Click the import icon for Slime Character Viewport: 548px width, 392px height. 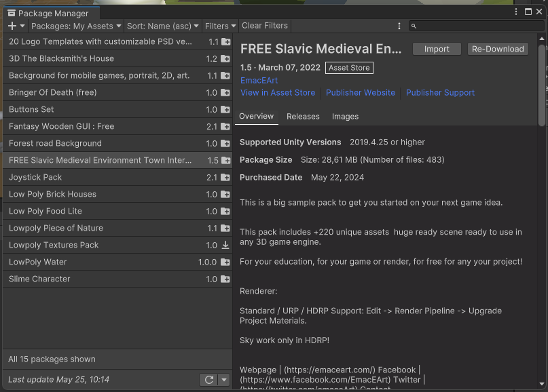[225, 279]
